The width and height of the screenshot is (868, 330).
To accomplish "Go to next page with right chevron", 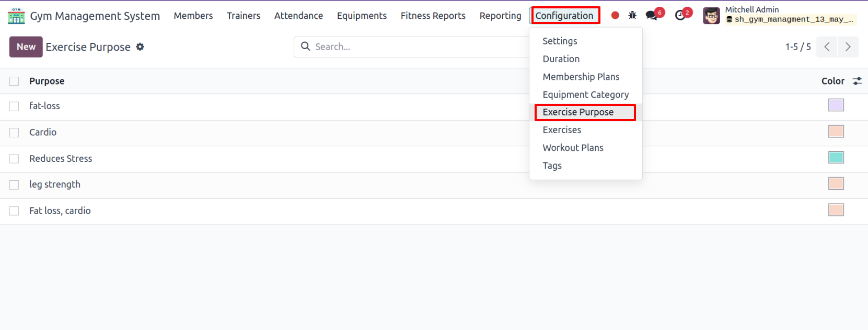I will coord(848,47).
